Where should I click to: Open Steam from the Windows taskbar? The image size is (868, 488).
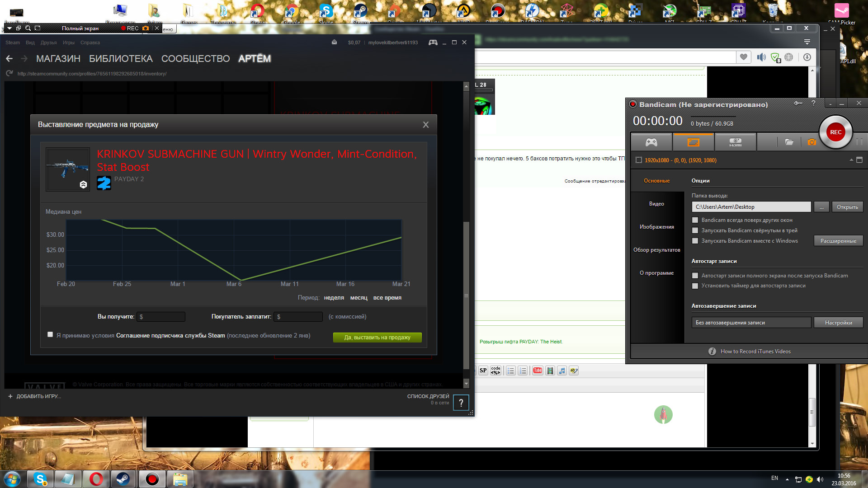coord(123,479)
